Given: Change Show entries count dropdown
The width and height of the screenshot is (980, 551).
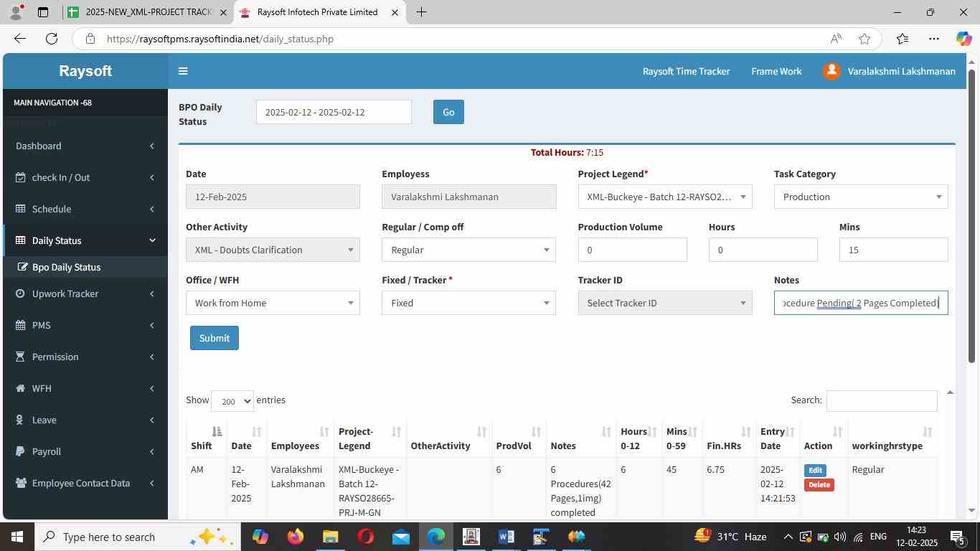Looking at the screenshot, I should (232, 401).
